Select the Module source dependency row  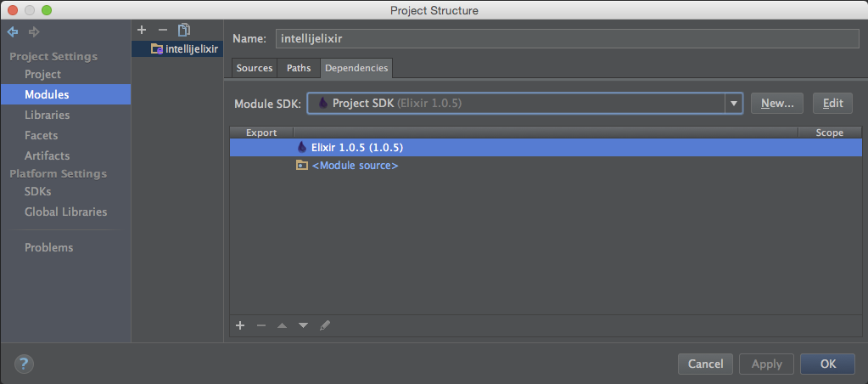click(x=355, y=166)
